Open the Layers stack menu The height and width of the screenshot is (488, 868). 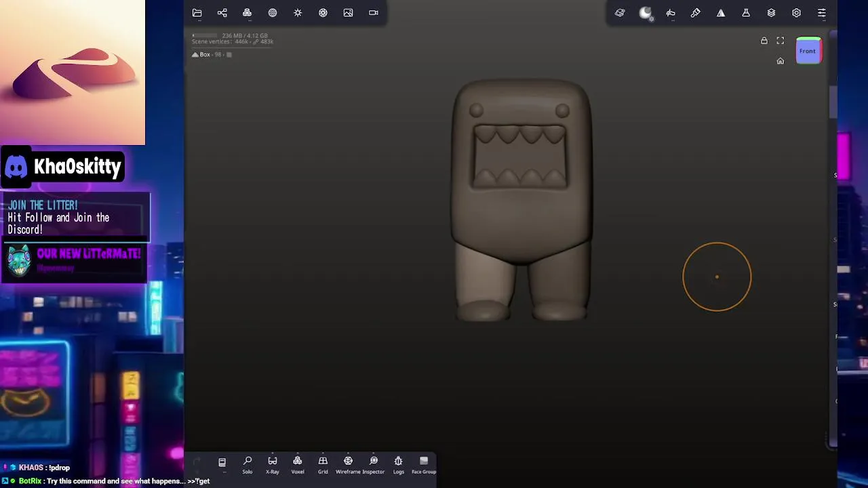pyautogui.click(x=771, y=13)
